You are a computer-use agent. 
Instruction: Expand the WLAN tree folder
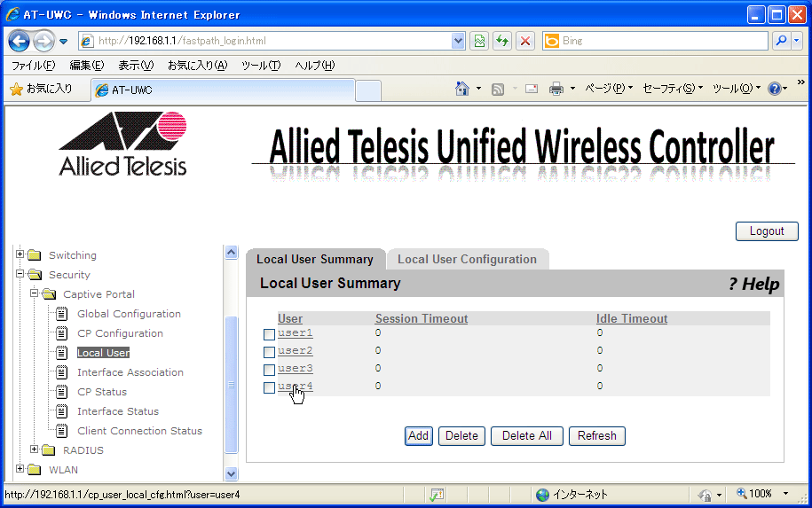pyautogui.click(x=20, y=469)
